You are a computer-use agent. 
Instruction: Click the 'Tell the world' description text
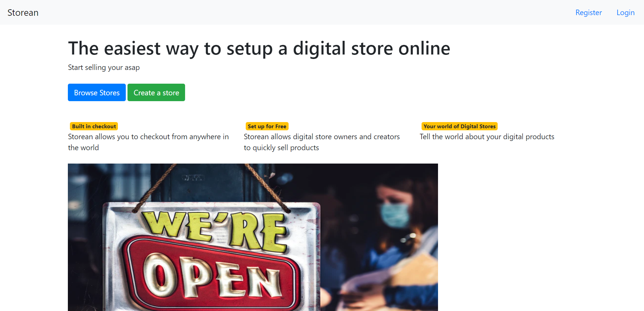[x=487, y=137]
